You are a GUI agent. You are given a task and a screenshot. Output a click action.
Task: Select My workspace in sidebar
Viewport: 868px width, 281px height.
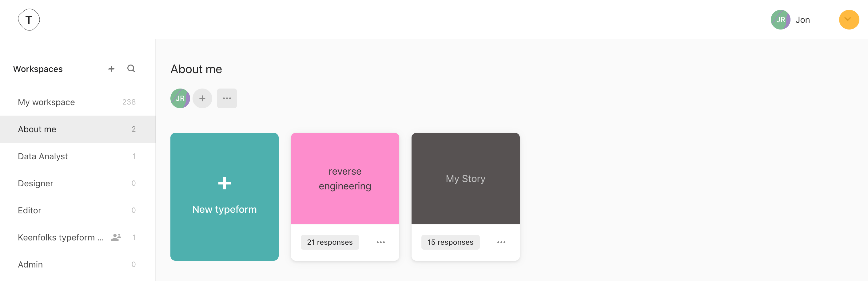point(78,102)
